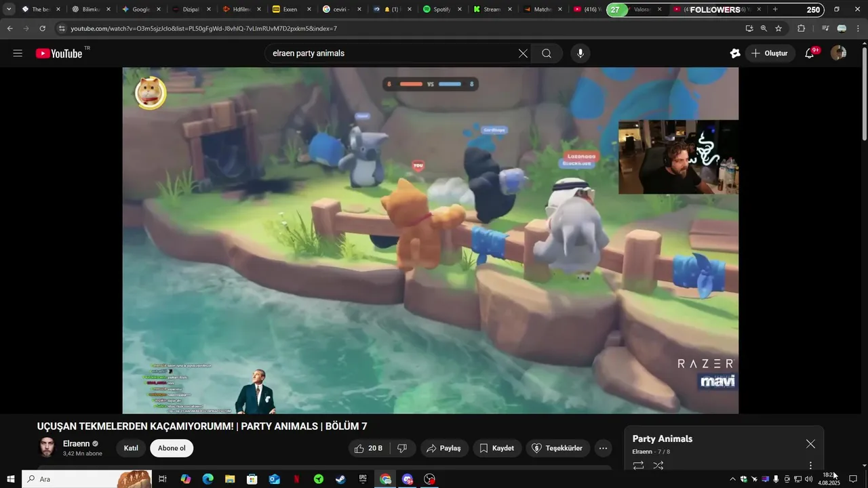Click install/cast icon in address bar
Image resolution: width=868 pixels, height=488 pixels.
coord(749,28)
